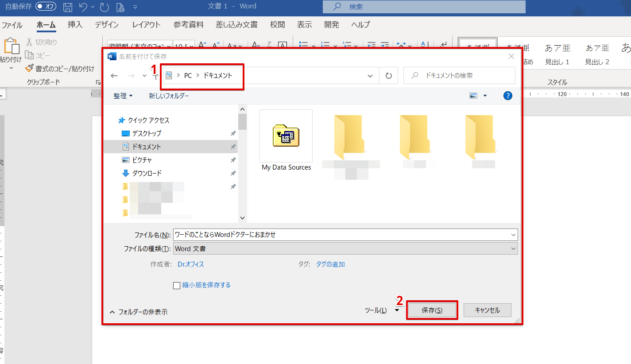Switch to the 表示 ribbon tab

coord(304,25)
